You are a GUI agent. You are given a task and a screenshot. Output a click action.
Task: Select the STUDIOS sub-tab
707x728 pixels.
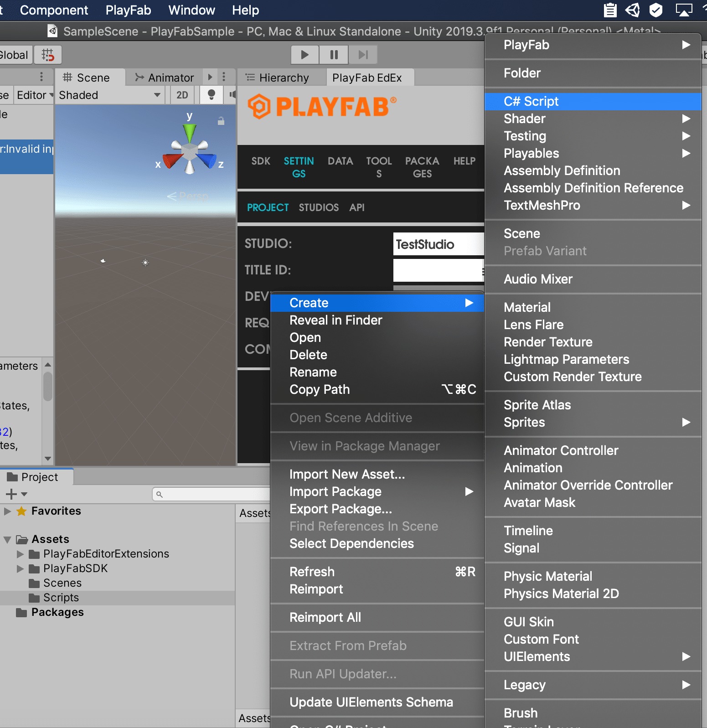click(x=319, y=207)
